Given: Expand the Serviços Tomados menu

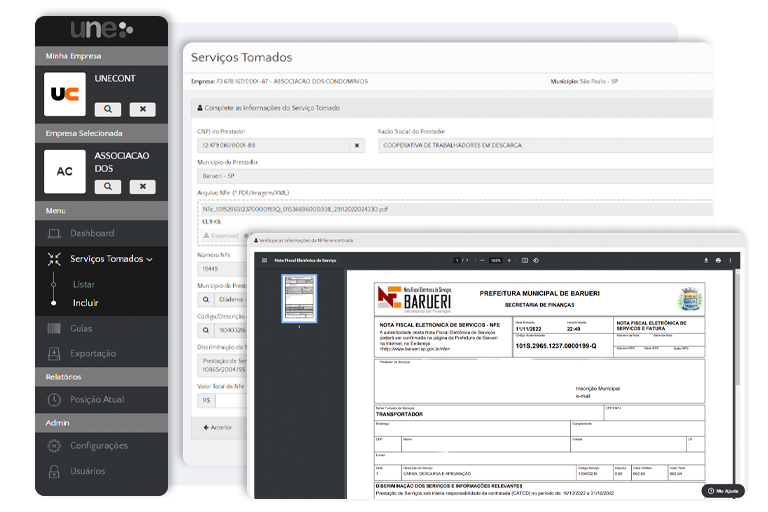Looking at the screenshot, I should pos(111,259).
